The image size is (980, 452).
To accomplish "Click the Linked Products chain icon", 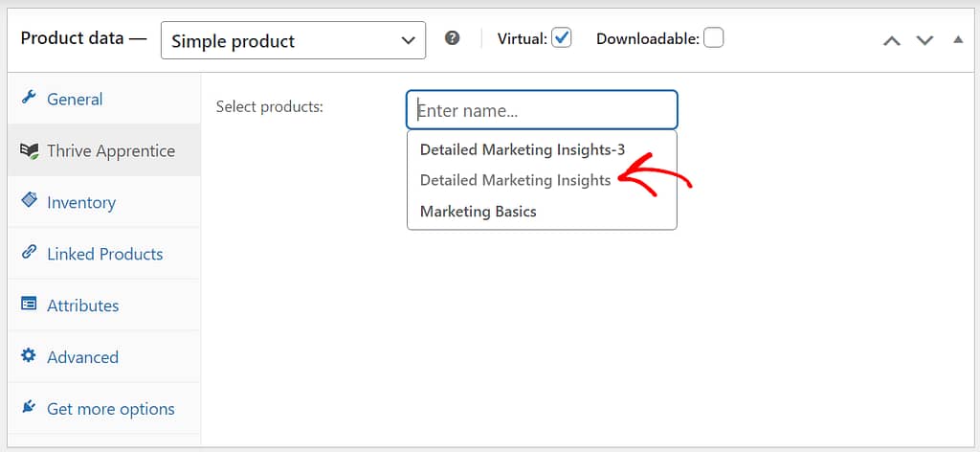I will pos(29,252).
